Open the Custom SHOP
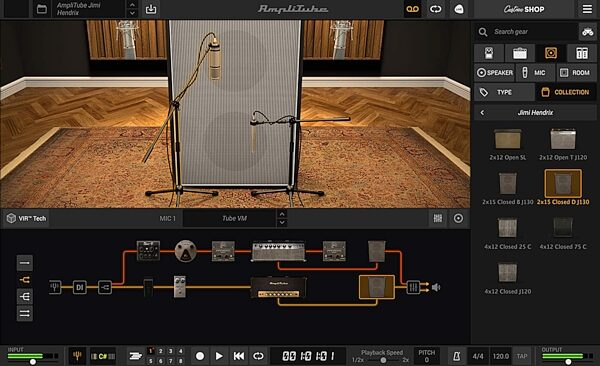Screen dimensions: 600x366 pyautogui.click(x=523, y=9)
